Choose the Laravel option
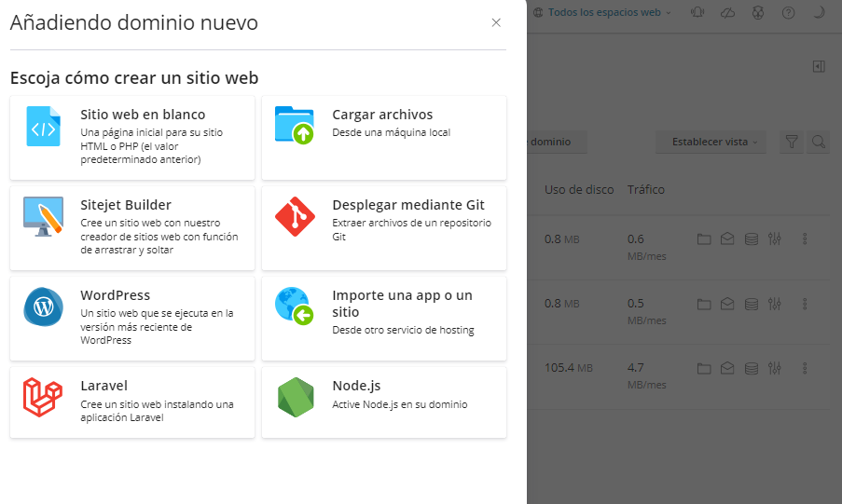 pos(132,402)
